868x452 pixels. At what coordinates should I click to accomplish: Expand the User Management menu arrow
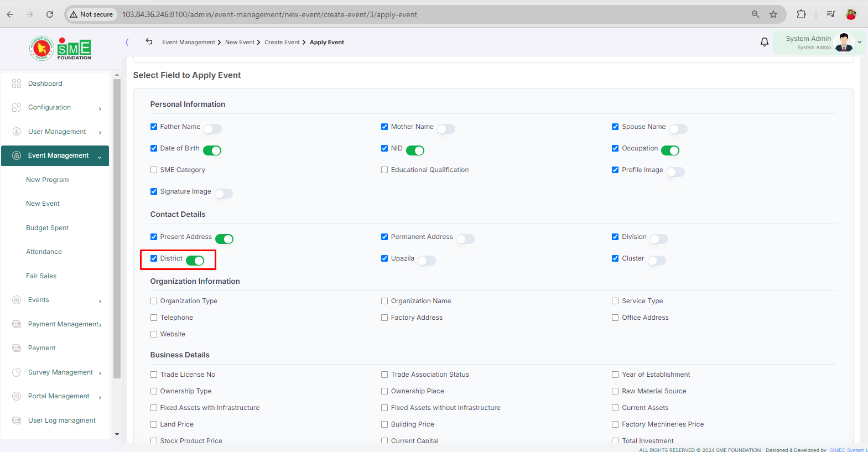(100, 133)
